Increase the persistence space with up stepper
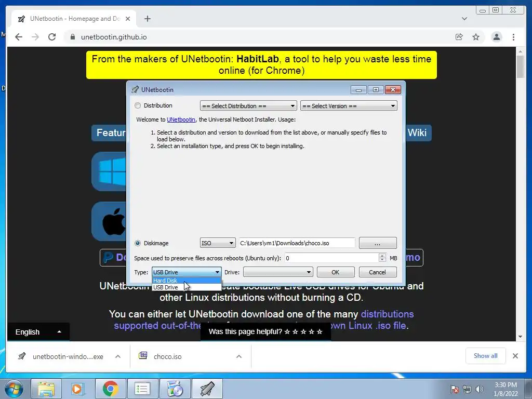 382,256
